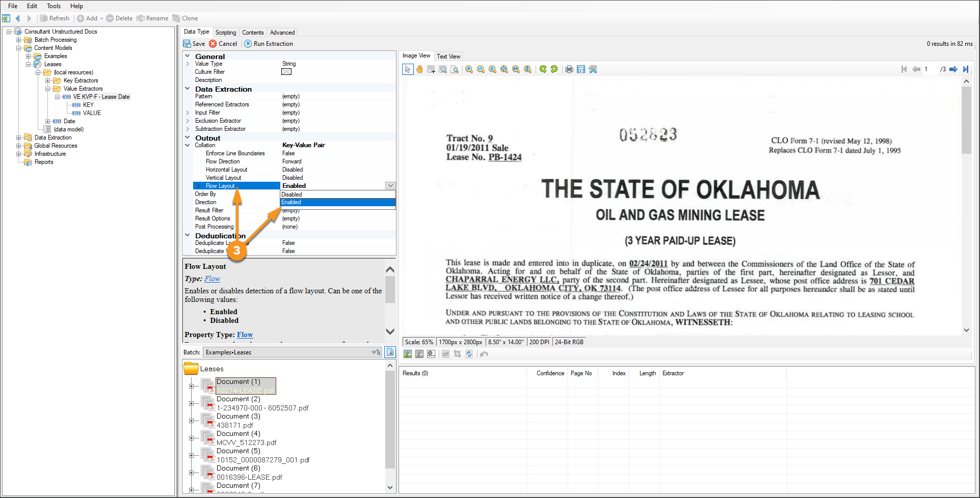Activate the hand pan tool

(419, 69)
